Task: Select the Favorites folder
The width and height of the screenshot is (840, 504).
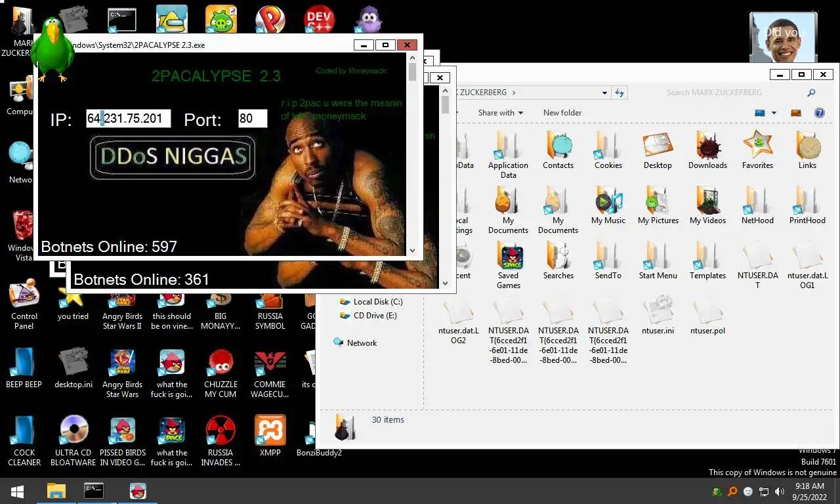Action: pos(757,150)
